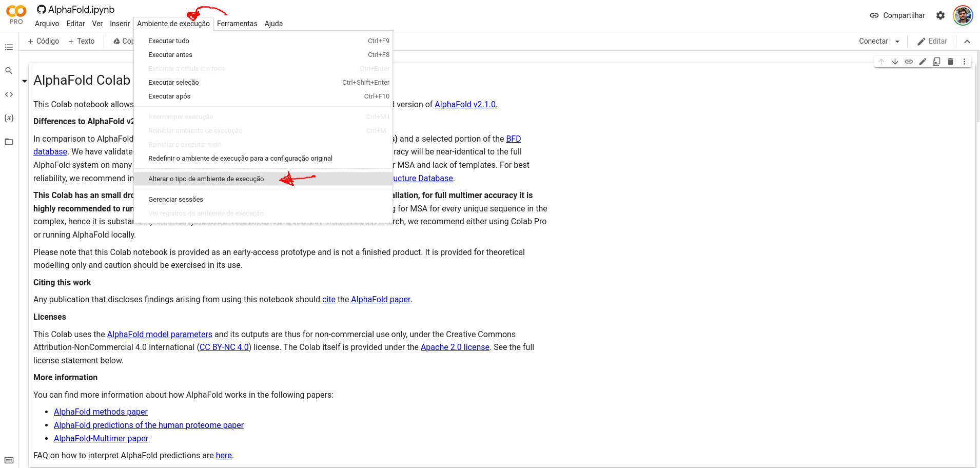Copy link to cell icon
The height and width of the screenshot is (468, 980).
point(909,62)
